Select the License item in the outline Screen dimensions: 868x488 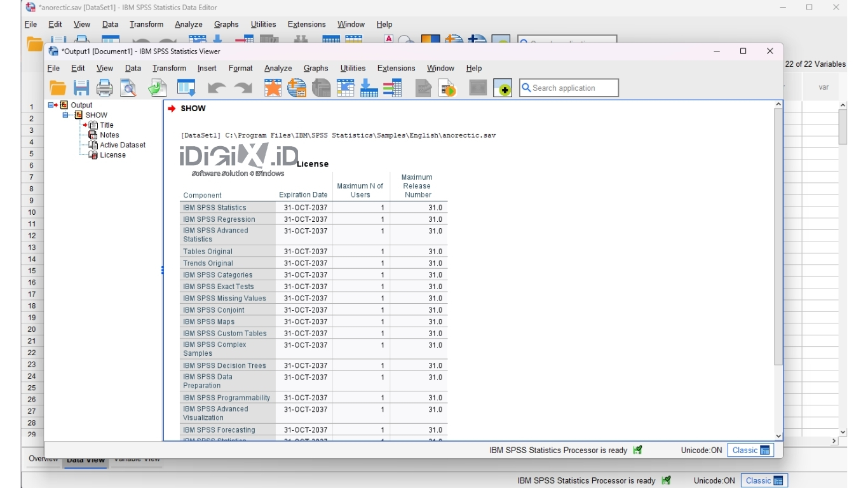(113, 155)
